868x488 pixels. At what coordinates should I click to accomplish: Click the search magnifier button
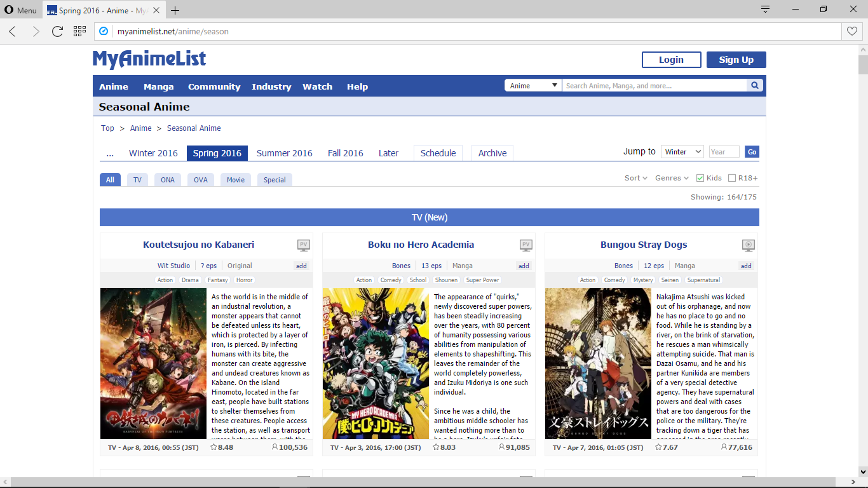[x=755, y=85]
